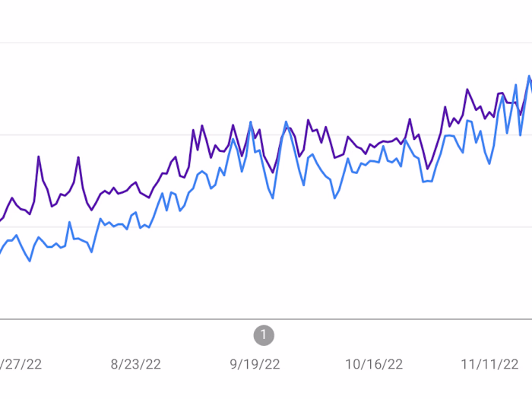Click the blue line's dip left of 8/23/22
This screenshot has width=532, height=399.
91,252
